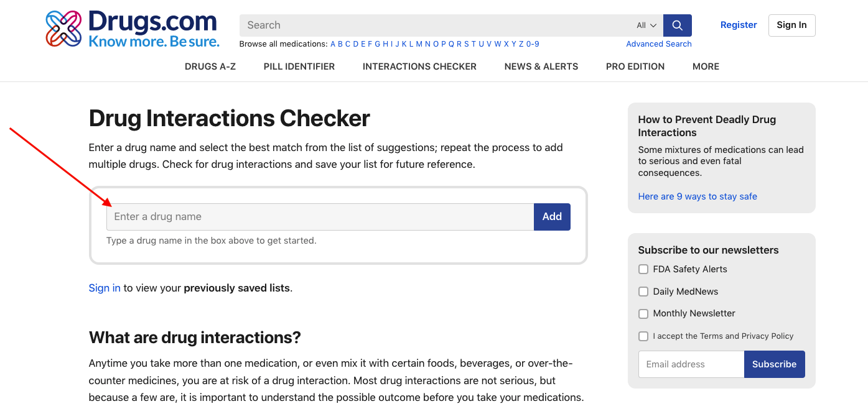
Task: Open the Pro Edition section
Action: [x=635, y=67]
